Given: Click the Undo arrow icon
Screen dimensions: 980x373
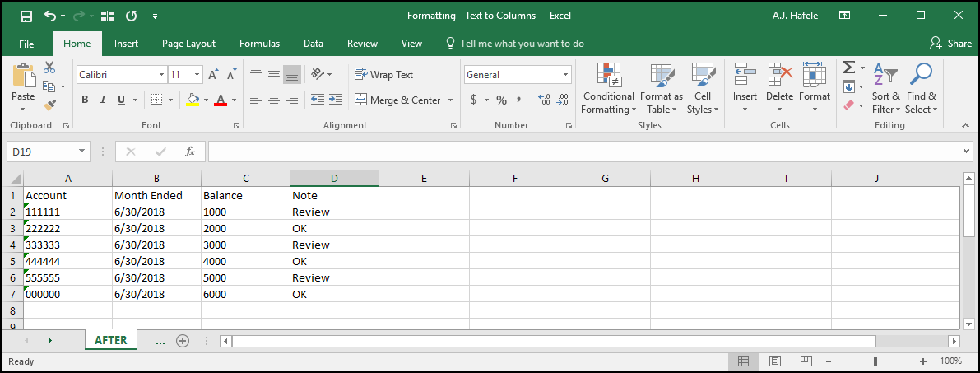Looking at the screenshot, I should (x=51, y=16).
